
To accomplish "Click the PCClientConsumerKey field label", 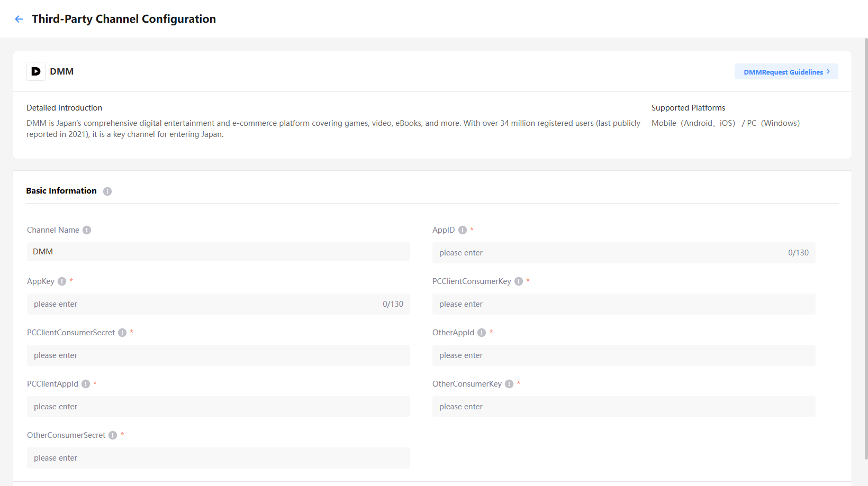I will (x=472, y=281).
